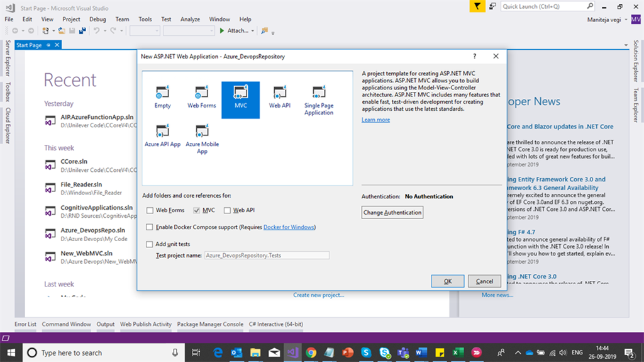This screenshot has width=644, height=362.
Task: Click the Test project name field
Action: 267,256
